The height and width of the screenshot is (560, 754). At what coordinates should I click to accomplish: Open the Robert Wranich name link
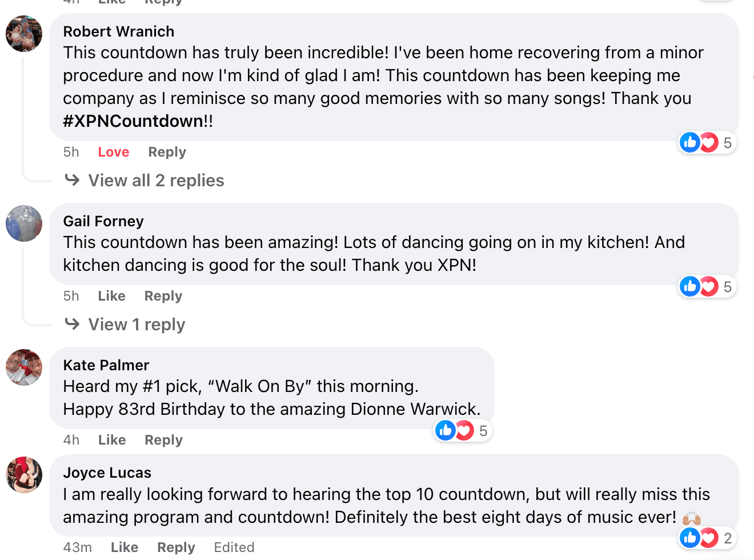pos(118,31)
